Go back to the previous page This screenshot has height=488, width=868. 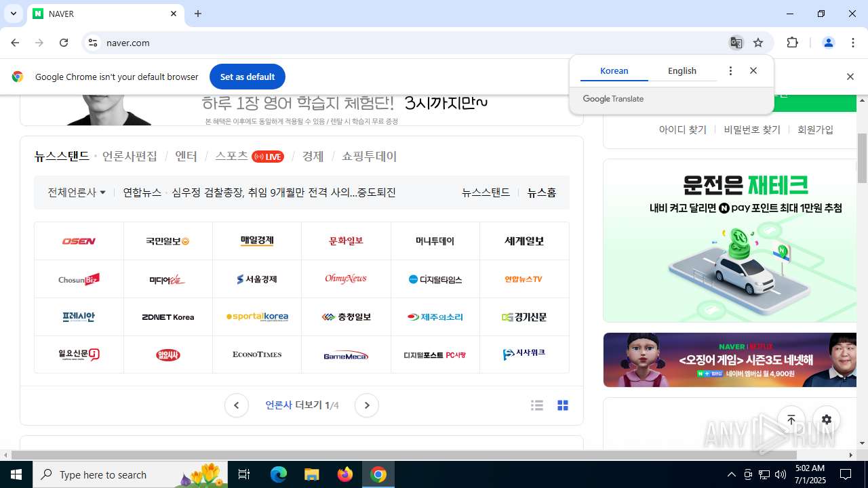(x=15, y=43)
